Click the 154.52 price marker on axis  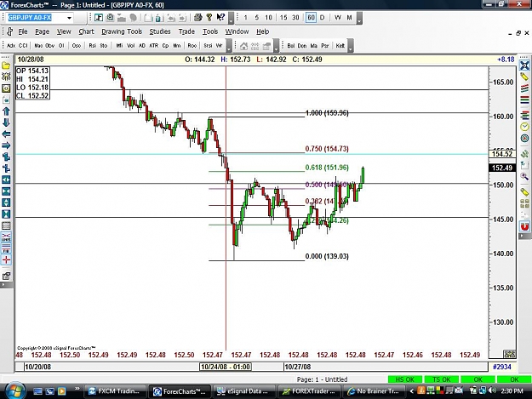tap(502, 154)
